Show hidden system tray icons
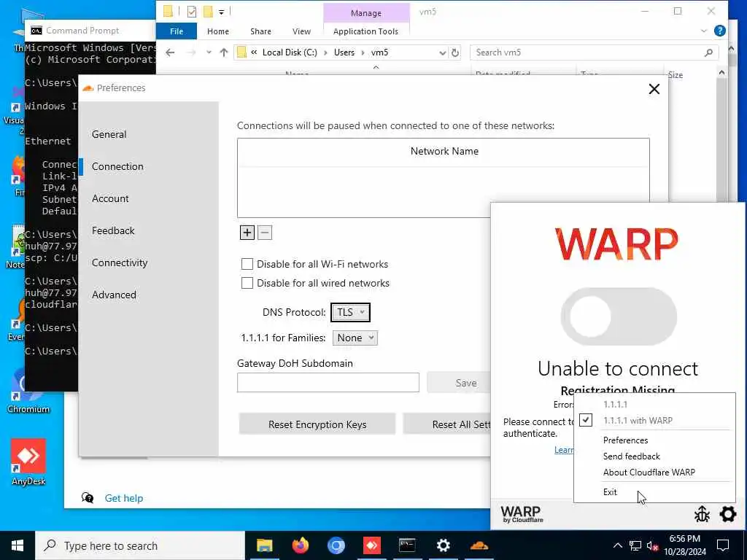This screenshot has height=560, width=747. [617, 545]
